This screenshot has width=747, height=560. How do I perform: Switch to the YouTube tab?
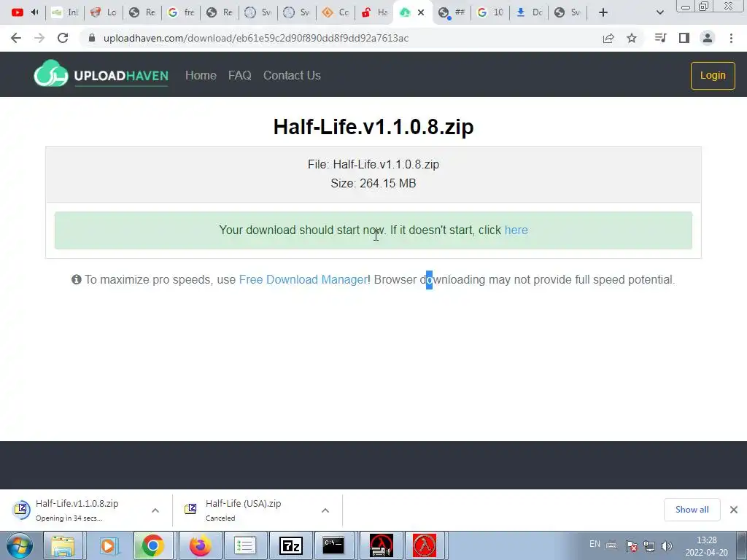(x=18, y=12)
